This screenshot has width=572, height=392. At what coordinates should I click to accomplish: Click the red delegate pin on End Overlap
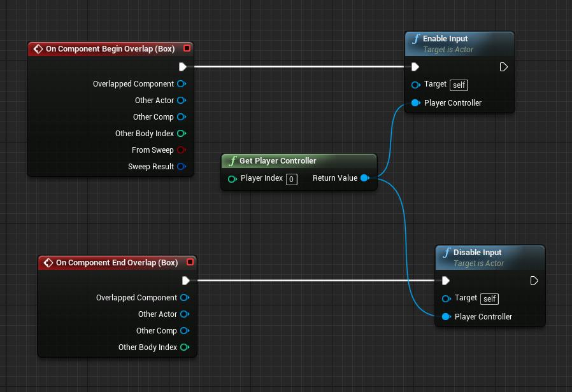point(190,263)
